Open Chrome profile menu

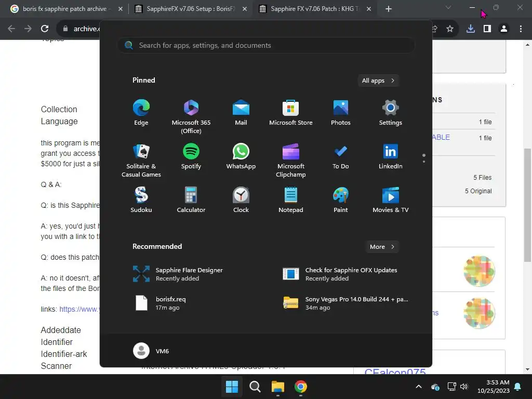(x=504, y=29)
